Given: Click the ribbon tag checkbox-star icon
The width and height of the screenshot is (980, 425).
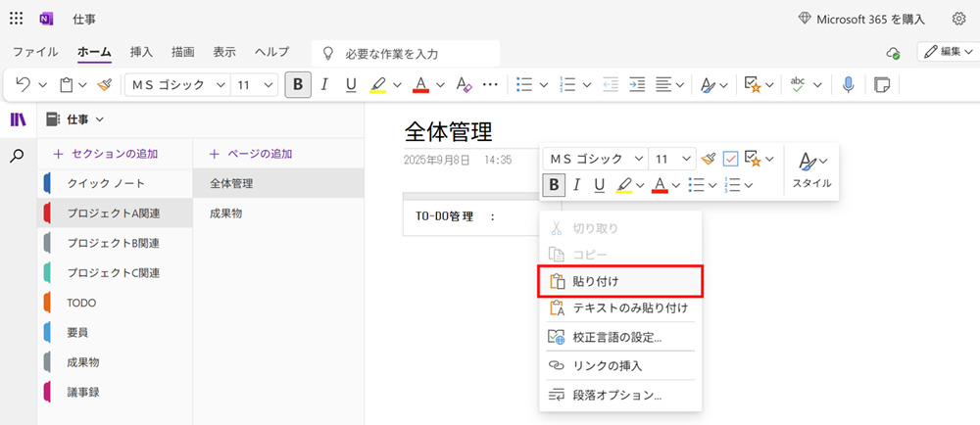Looking at the screenshot, I should click(752, 84).
